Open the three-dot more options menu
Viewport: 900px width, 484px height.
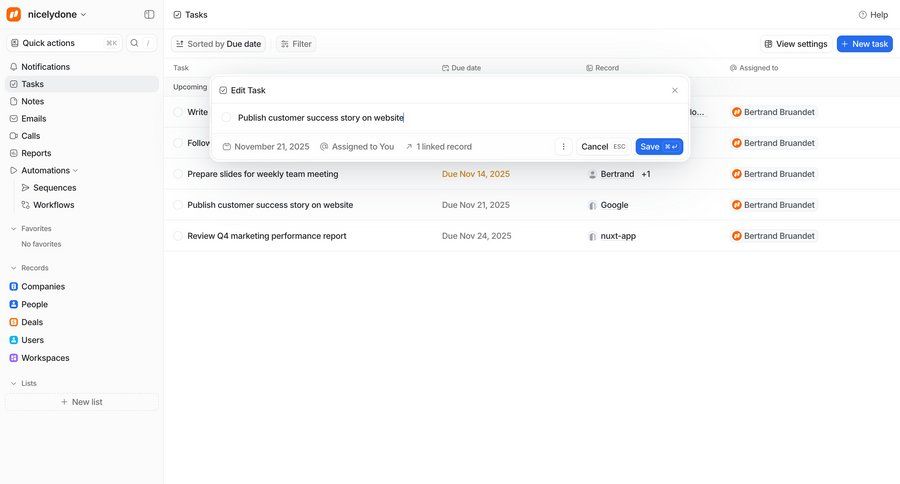point(563,146)
